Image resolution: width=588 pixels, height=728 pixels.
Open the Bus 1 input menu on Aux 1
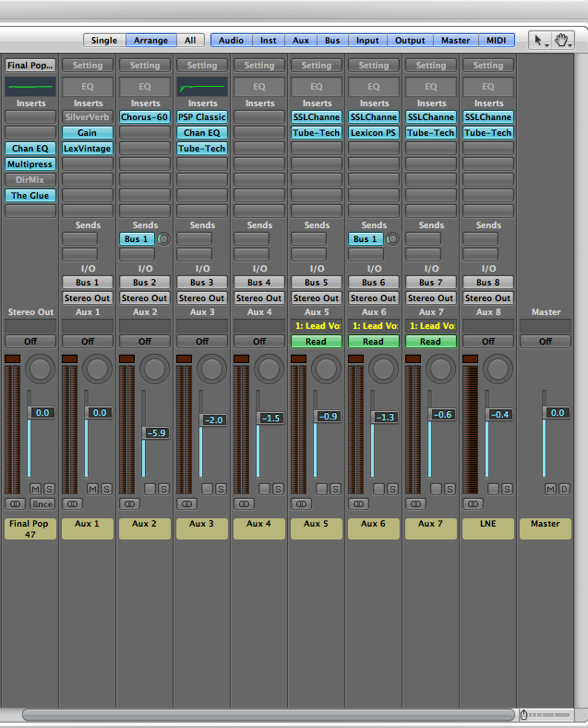(88, 283)
